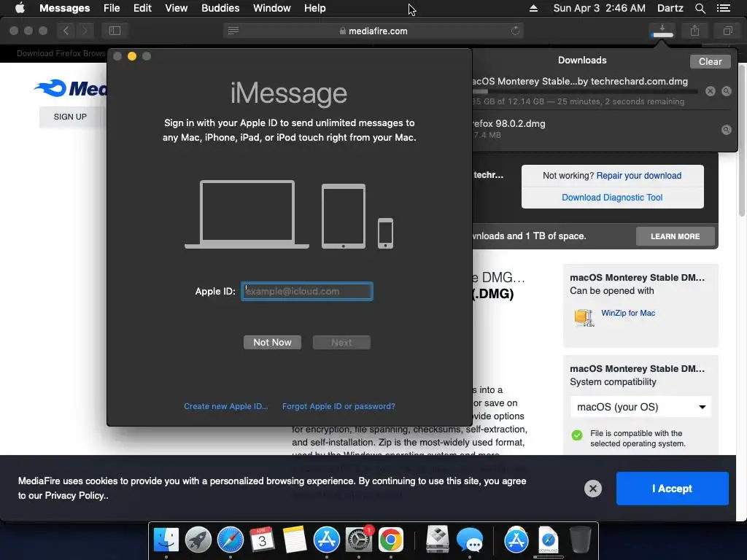Show Safari tab overview

(727, 31)
